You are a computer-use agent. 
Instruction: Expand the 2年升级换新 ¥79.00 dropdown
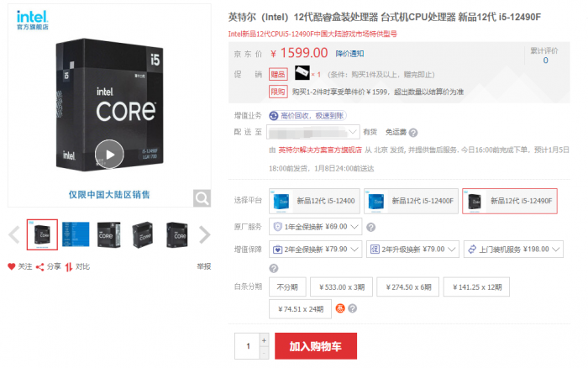(x=412, y=249)
